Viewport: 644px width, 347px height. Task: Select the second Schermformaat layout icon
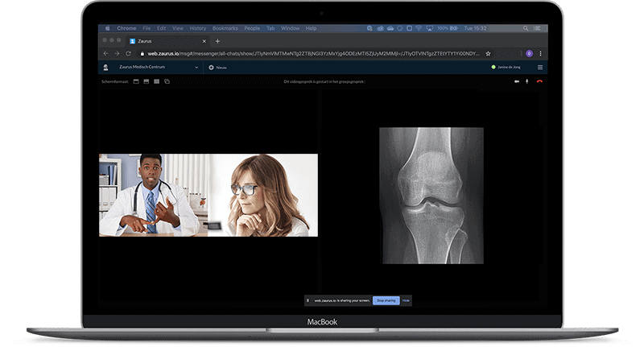147,82
